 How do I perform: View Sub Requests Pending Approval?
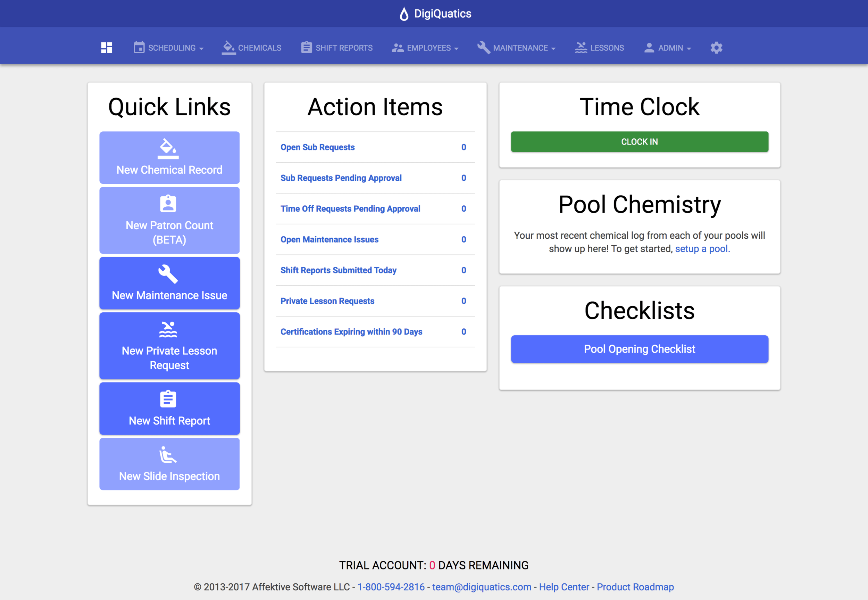click(x=341, y=178)
